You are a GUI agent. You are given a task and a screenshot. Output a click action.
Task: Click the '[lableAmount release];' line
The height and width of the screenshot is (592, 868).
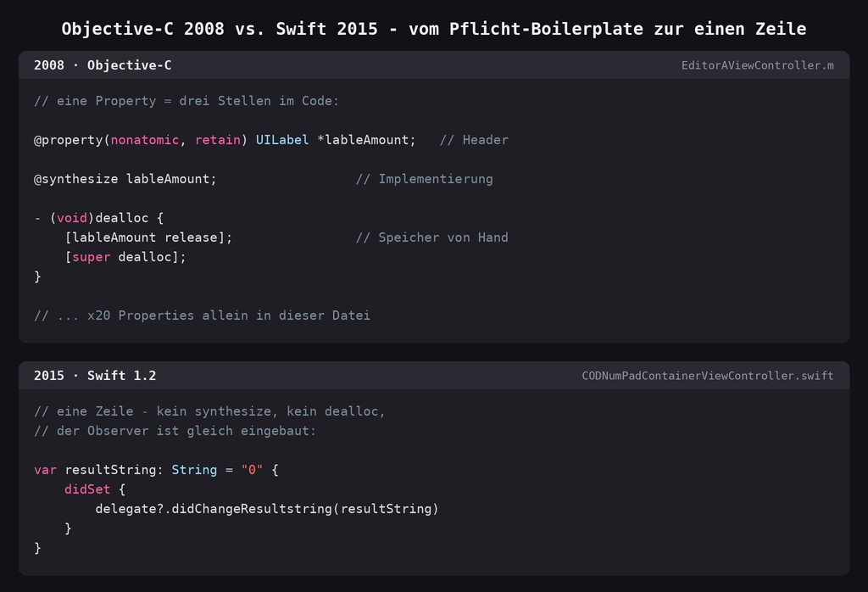148,237
